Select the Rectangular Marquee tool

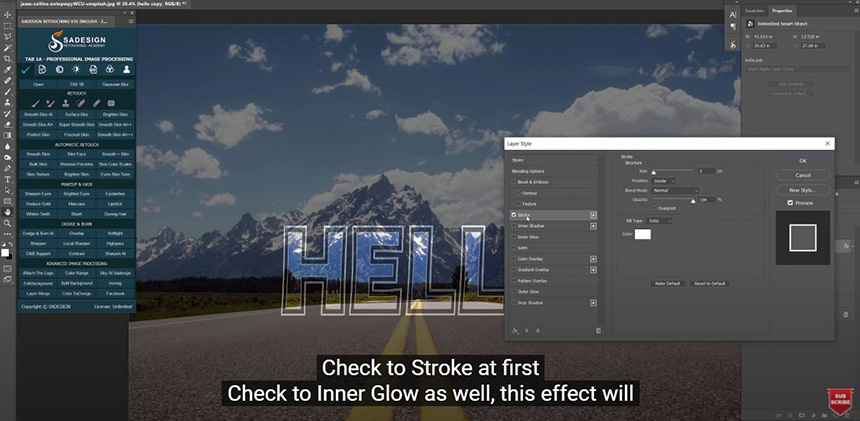click(8, 26)
